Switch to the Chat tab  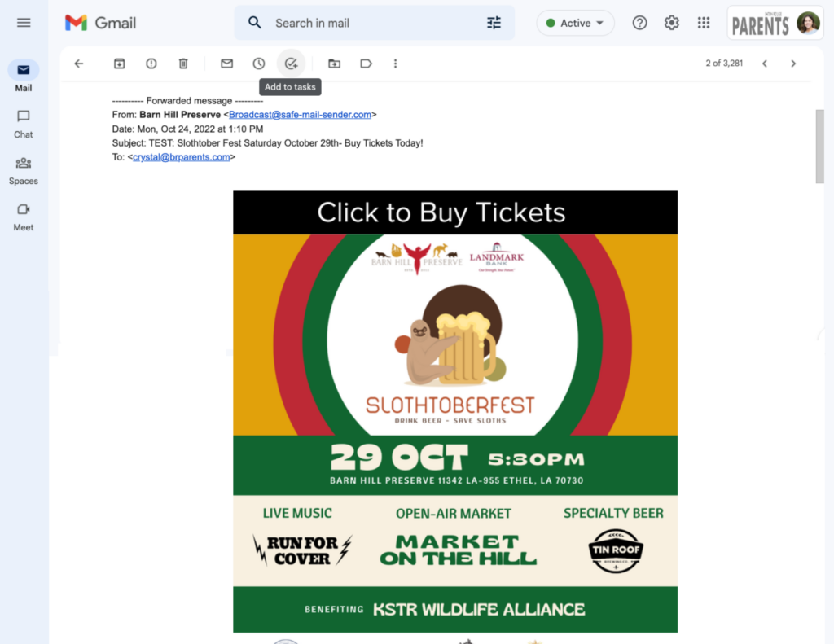click(x=24, y=125)
